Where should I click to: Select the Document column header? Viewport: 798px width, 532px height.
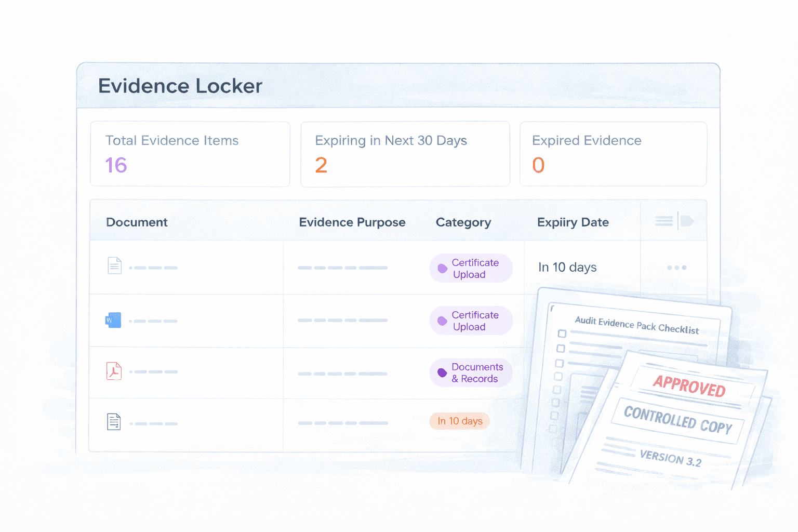(x=137, y=222)
